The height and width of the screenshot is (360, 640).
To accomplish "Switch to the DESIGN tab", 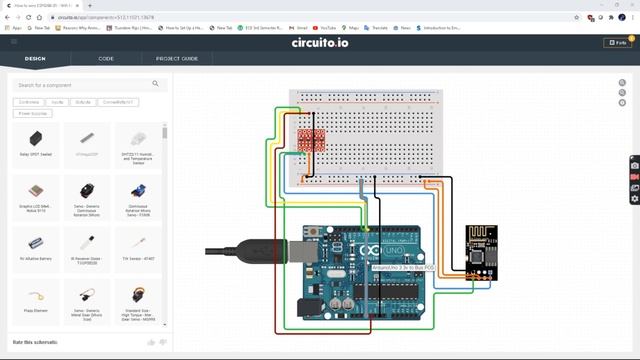I will click(35, 59).
